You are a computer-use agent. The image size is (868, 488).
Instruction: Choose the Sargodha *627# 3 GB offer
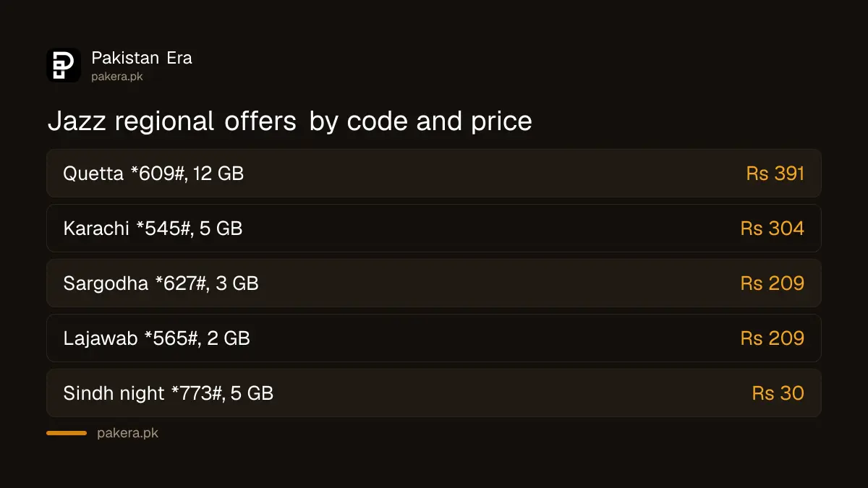click(x=434, y=283)
